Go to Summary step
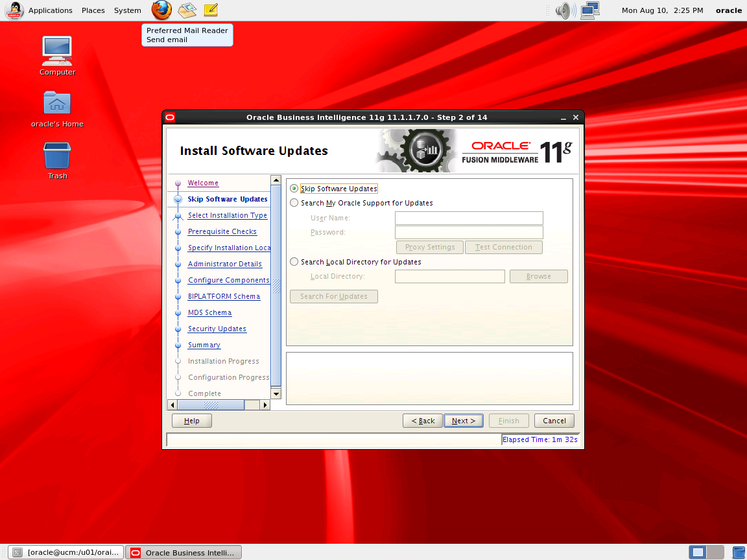Screen dimensions: 747x560 [x=204, y=345]
